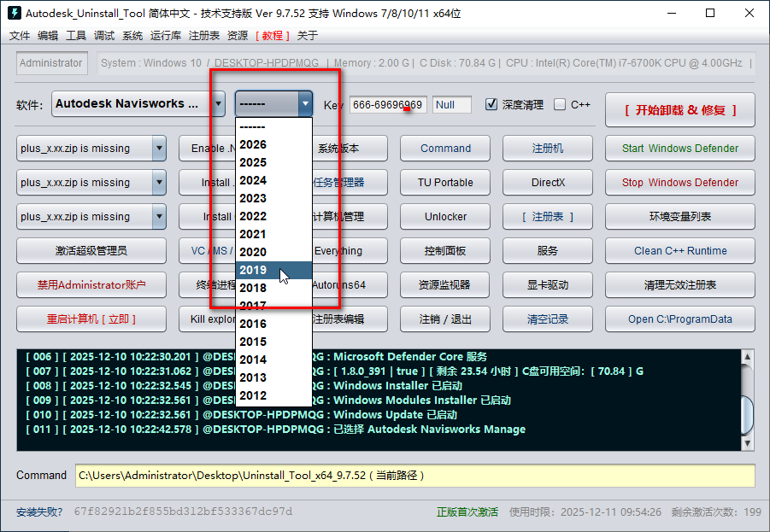Select version 2026 in the list
This screenshot has width=770, height=532.
pos(273,145)
